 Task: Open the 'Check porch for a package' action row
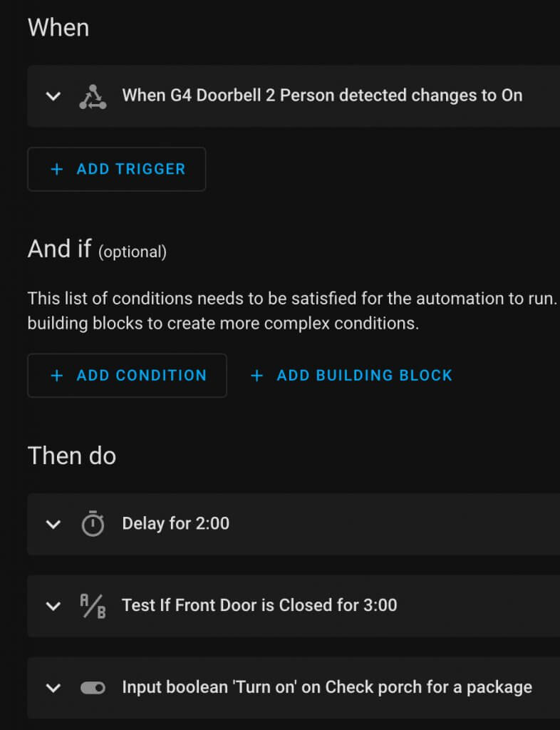pyautogui.click(x=327, y=687)
